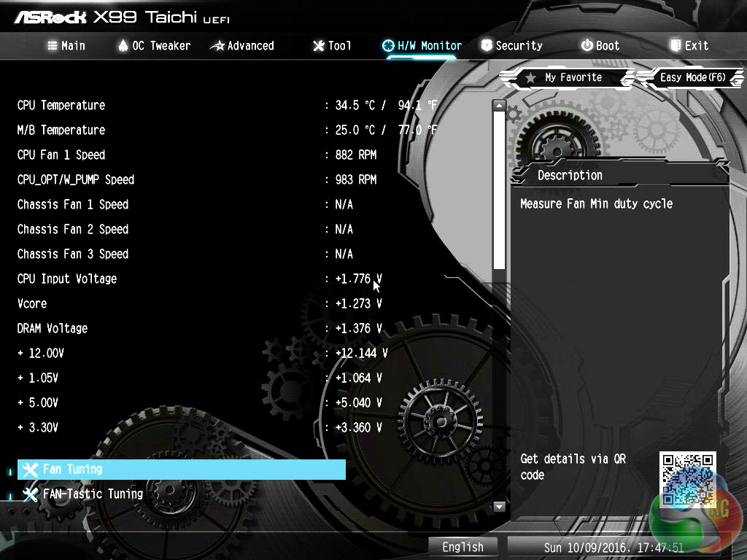Click the QR code image

pyautogui.click(x=687, y=479)
